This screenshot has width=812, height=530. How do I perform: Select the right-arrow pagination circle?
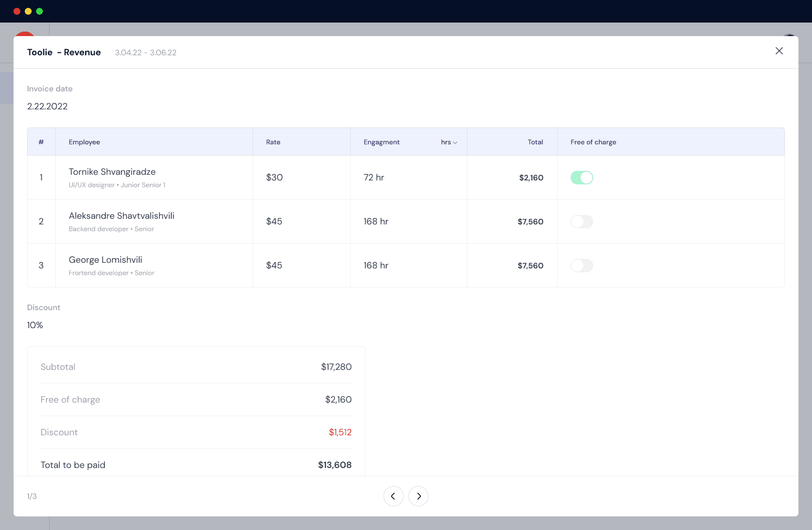point(418,496)
